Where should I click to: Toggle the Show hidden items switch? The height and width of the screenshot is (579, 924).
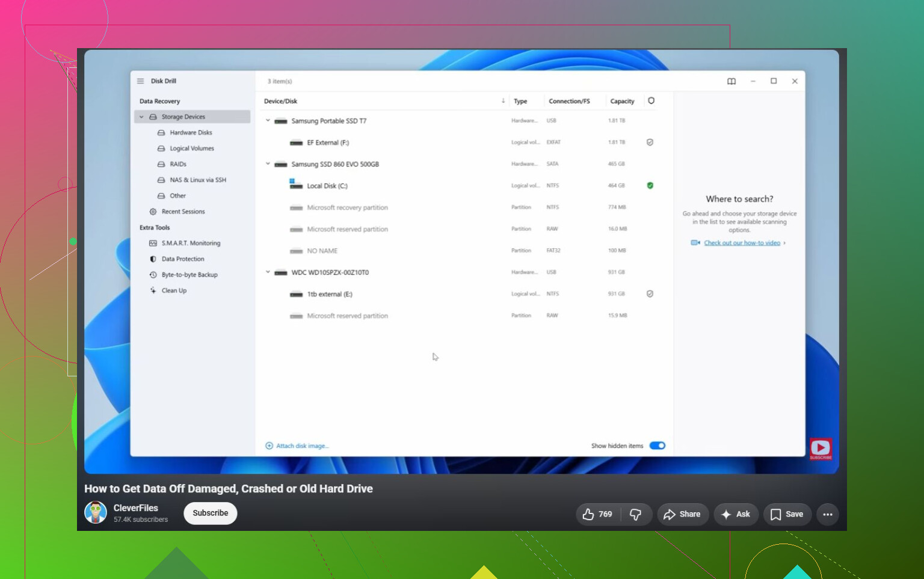(658, 446)
